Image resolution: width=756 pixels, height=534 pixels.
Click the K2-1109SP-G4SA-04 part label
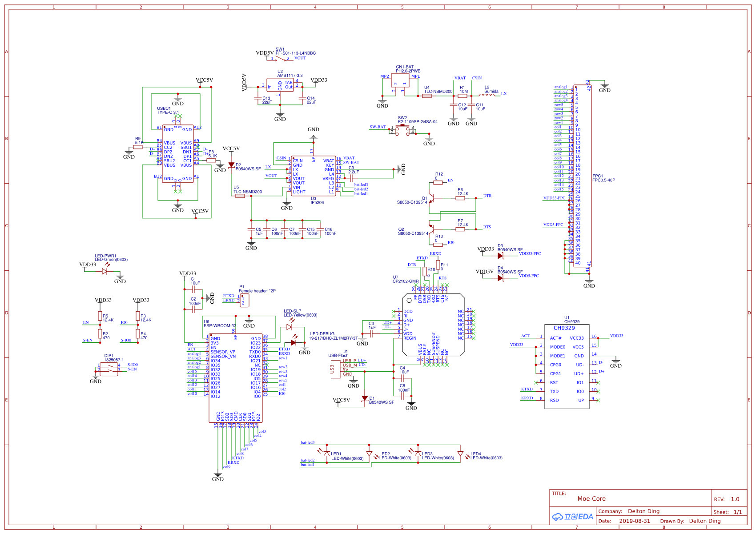click(x=418, y=122)
